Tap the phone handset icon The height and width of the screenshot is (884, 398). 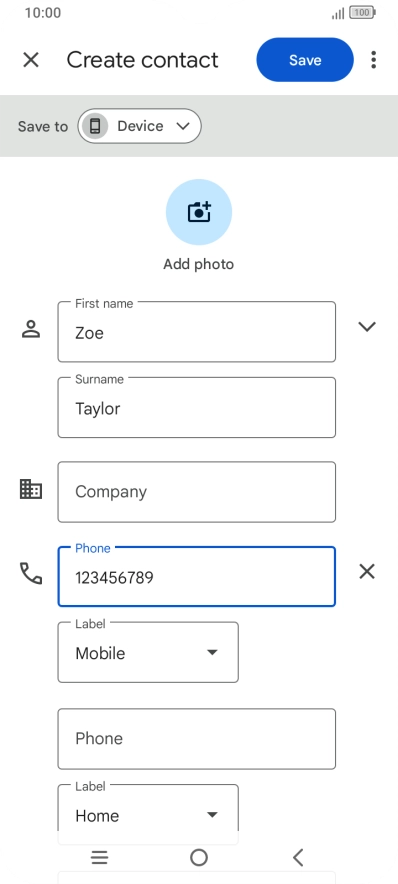point(31,573)
